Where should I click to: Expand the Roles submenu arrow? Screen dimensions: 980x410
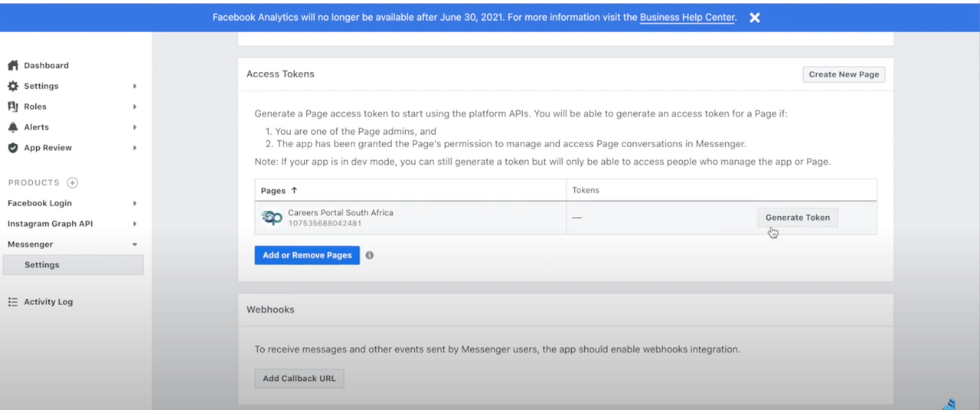[135, 107]
